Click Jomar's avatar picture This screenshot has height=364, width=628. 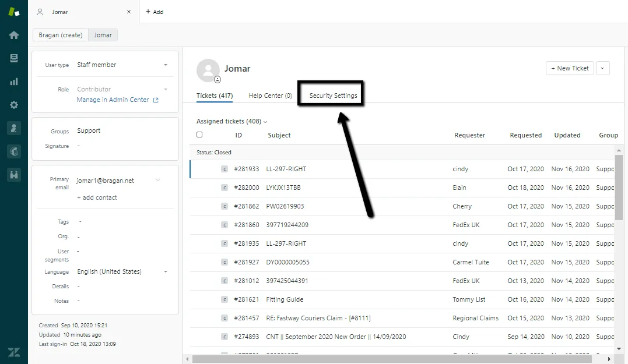[x=208, y=70]
